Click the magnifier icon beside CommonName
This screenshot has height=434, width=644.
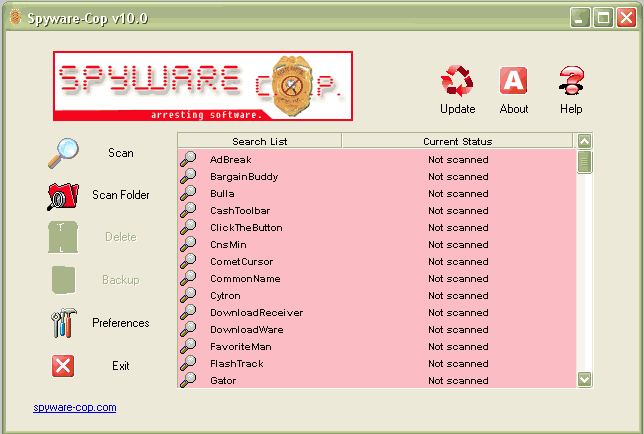pos(188,278)
